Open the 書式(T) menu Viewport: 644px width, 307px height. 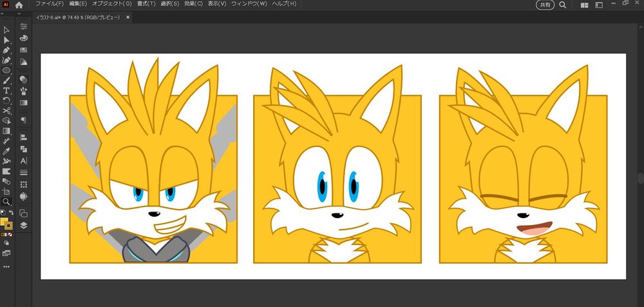point(146,4)
